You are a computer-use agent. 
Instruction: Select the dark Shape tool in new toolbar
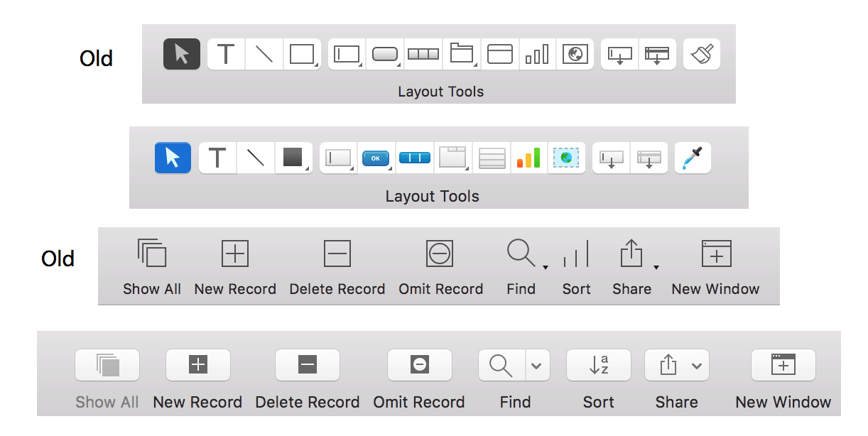click(293, 158)
